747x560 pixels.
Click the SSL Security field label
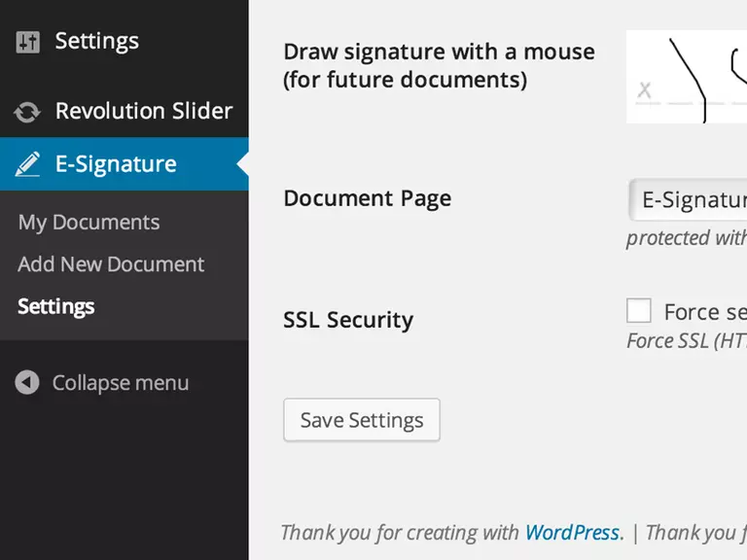[x=348, y=320]
